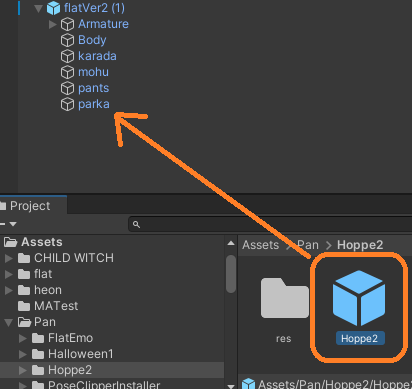This screenshot has height=389, width=412.
Task: Collapse the flatVer2 (1) hierarchy arrow
Action: [38, 8]
